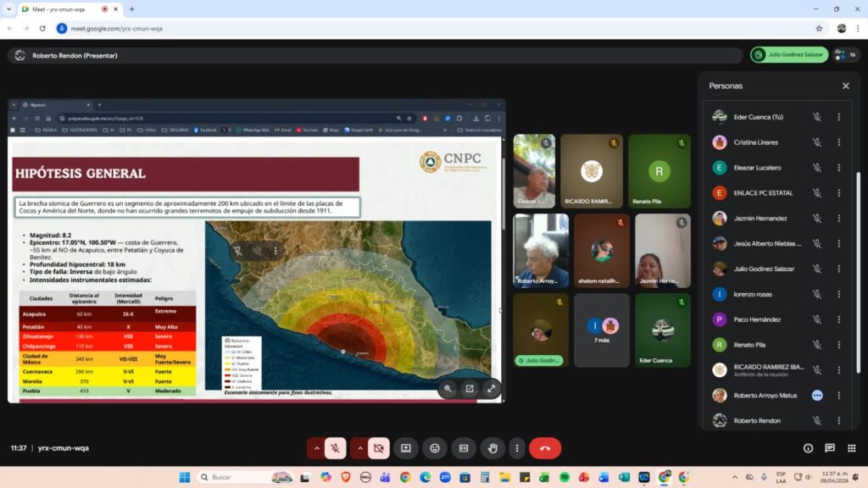Open options menu for Cristina Linares
Screen dimensions: 868x488
839,142
